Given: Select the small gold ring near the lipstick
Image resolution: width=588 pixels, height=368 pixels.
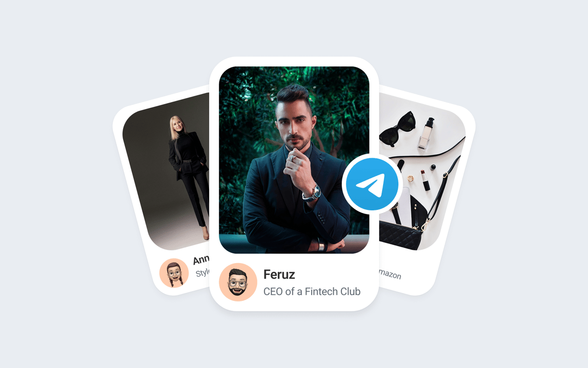Looking at the screenshot, I should [410, 178].
